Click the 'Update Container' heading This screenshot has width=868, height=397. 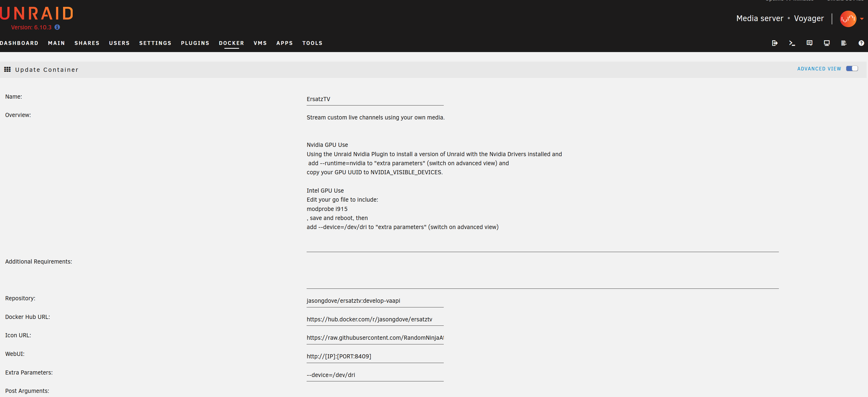click(x=47, y=70)
